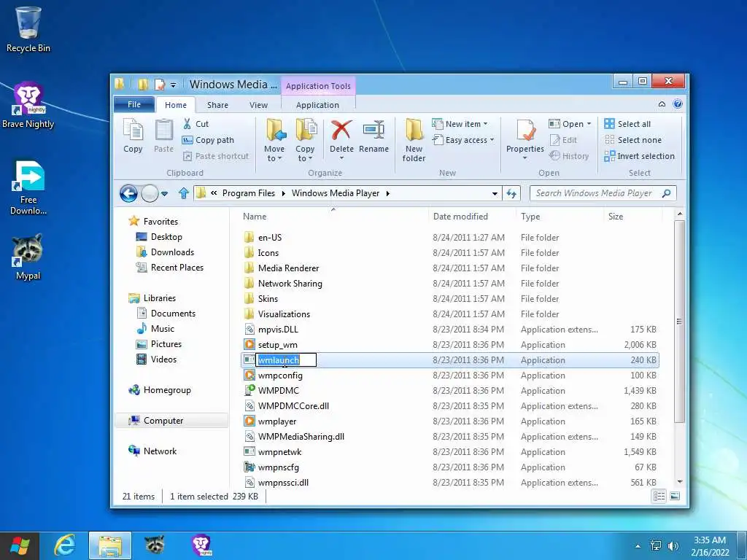The height and width of the screenshot is (560, 747).
Task: Open Internet Explorer from taskbar
Action: 64,545
